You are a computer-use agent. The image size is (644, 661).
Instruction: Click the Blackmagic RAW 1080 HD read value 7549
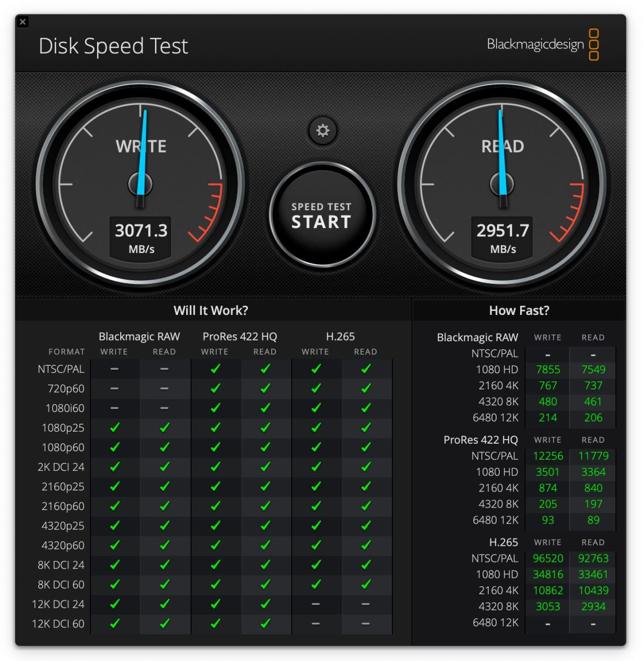tap(593, 370)
